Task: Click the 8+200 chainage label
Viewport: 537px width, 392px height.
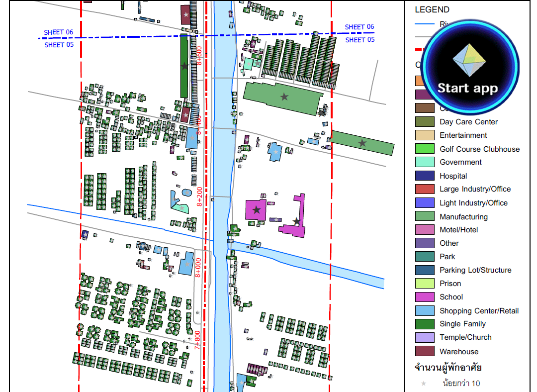Action: point(199,196)
